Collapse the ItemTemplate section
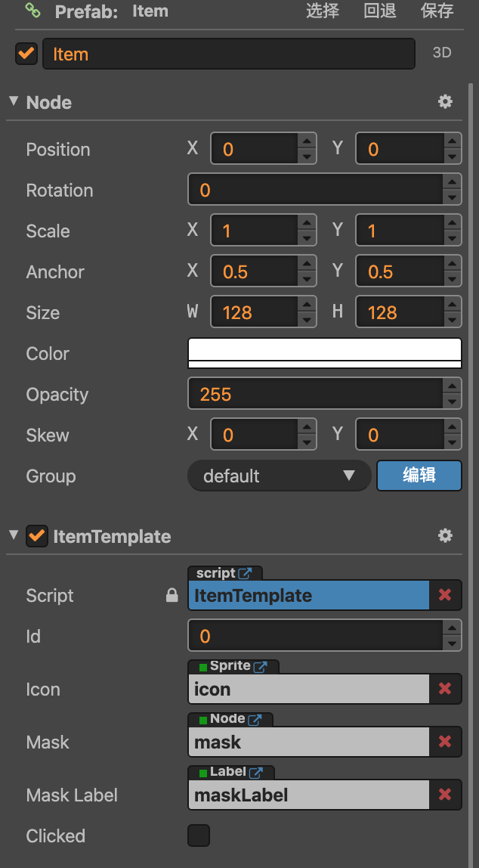Viewport: 479px width, 868px height. pyautogui.click(x=14, y=535)
